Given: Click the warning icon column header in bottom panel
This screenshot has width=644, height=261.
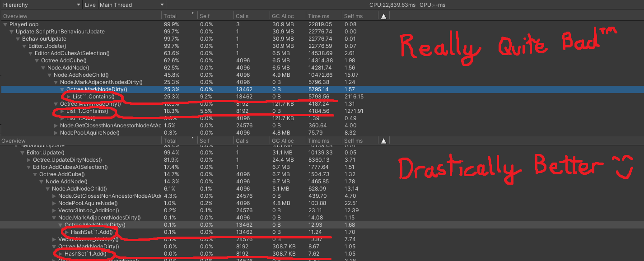Looking at the screenshot, I should [383, 140].
